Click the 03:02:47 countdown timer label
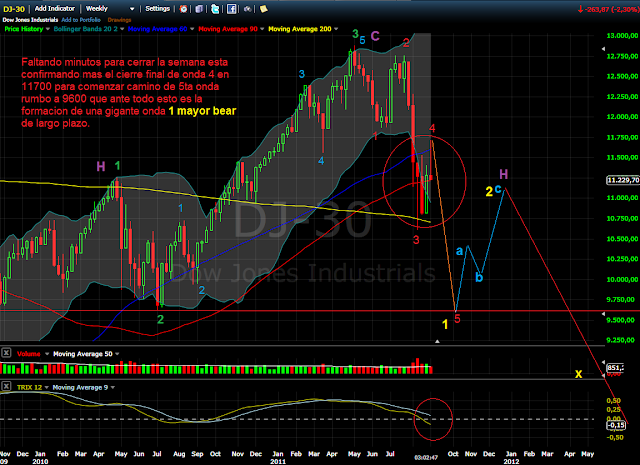Screen dimensions: 640x465 [426, 458]
